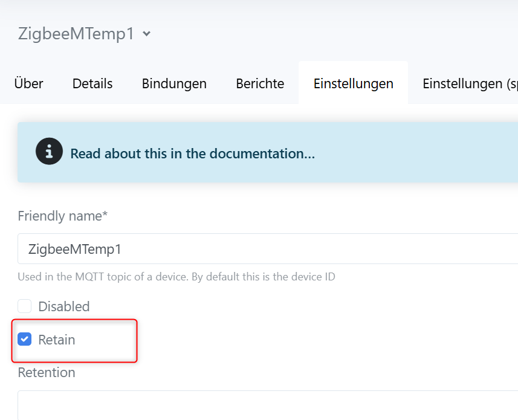
Task: Click the Retention field label
Action: point(47,372)
